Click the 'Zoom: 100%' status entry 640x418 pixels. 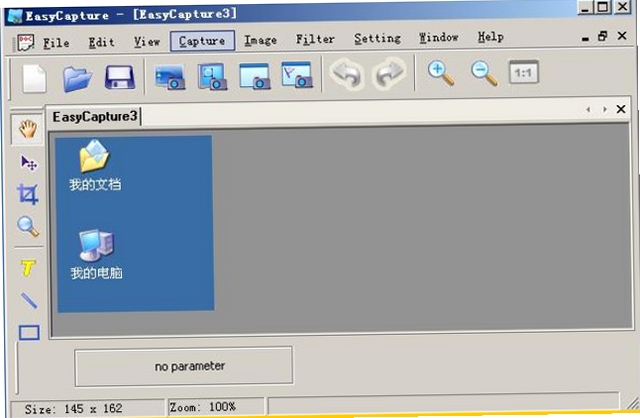pyautogui.click(x=203, y=407)
